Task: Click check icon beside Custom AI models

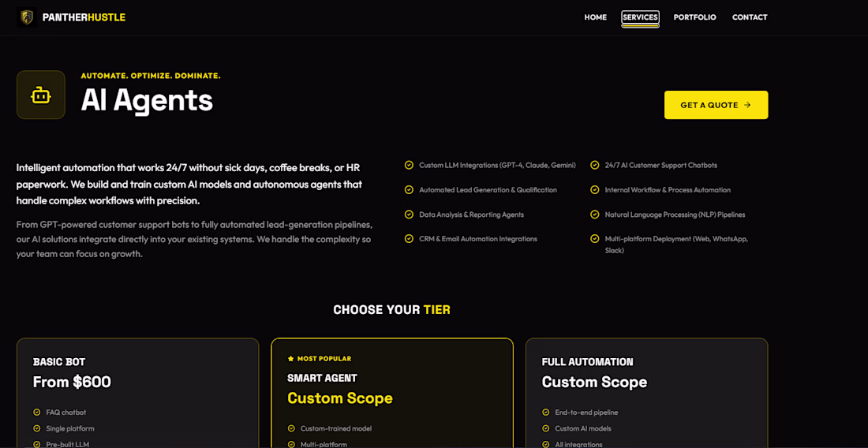Action: pos(546,428)
